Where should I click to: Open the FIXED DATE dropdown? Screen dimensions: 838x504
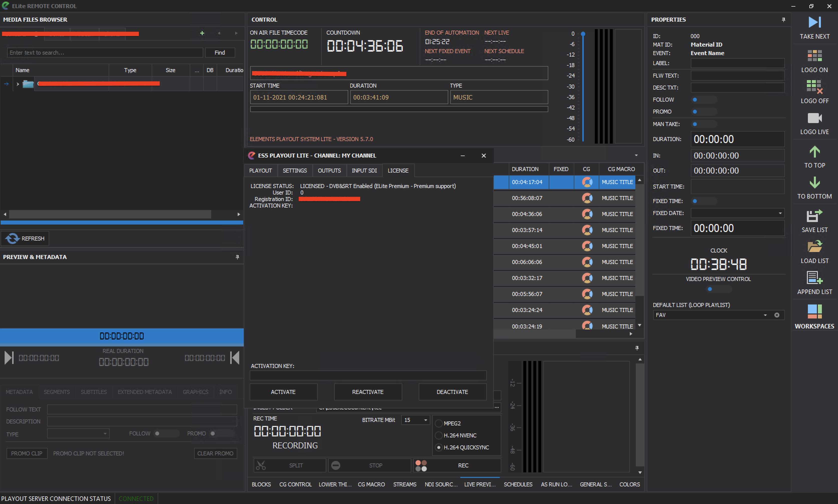(780, 213)
